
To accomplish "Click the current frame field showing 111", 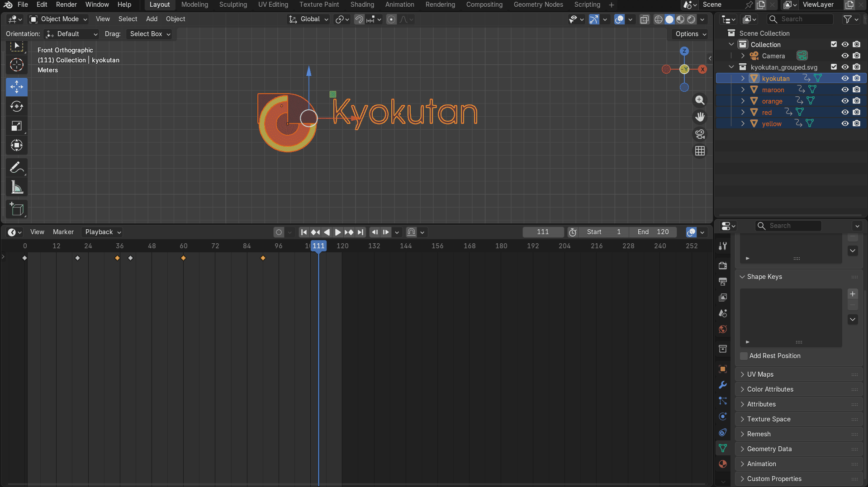I will [x=543, y=232].
